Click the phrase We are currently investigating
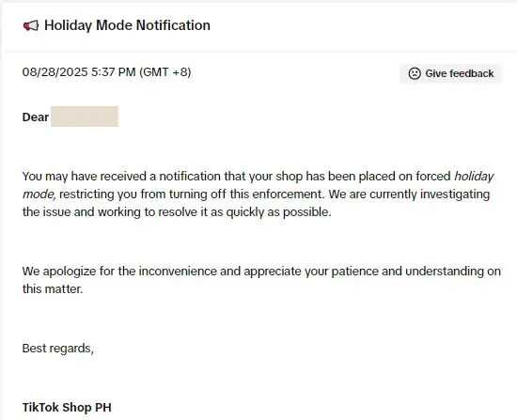Screen dimensions: 517x420 tap(409, 194)
